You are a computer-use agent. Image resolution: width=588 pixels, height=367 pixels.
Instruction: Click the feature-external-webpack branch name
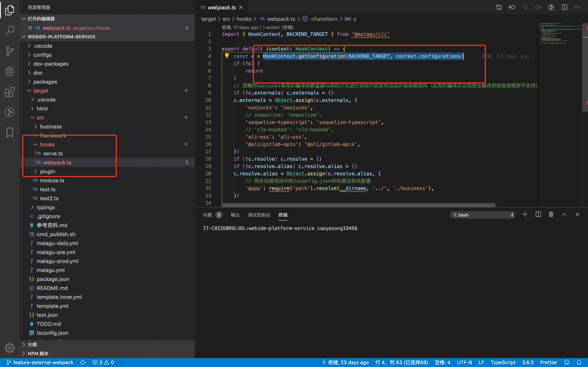pyautogui.click(x=43, y=362)
